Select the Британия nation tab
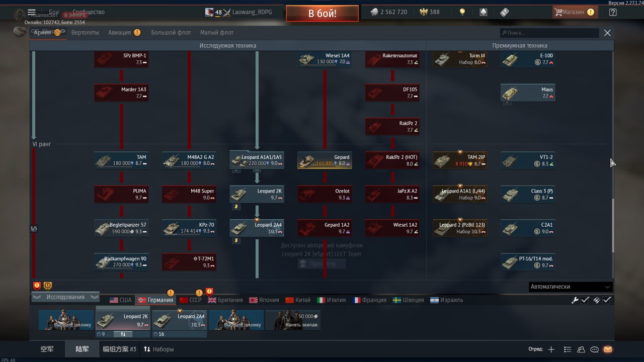This screenshot has height=362, width=644. [x=225, y=300]
